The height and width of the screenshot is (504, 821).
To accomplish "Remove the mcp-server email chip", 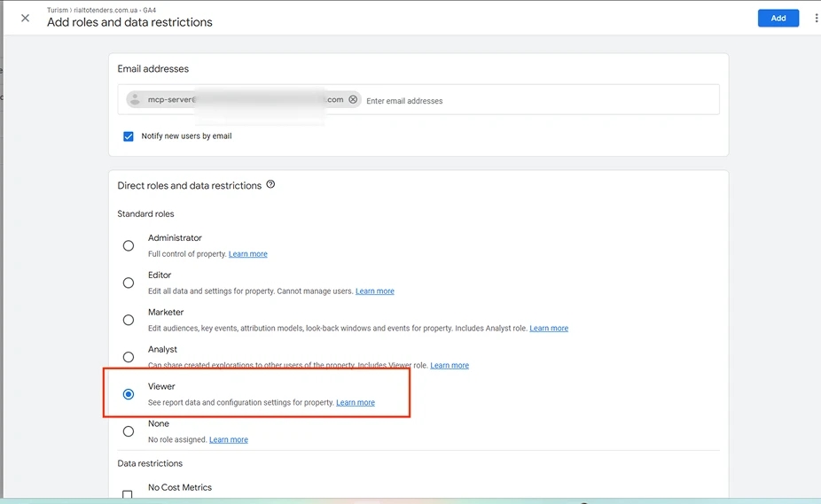I will coord(353,99).
